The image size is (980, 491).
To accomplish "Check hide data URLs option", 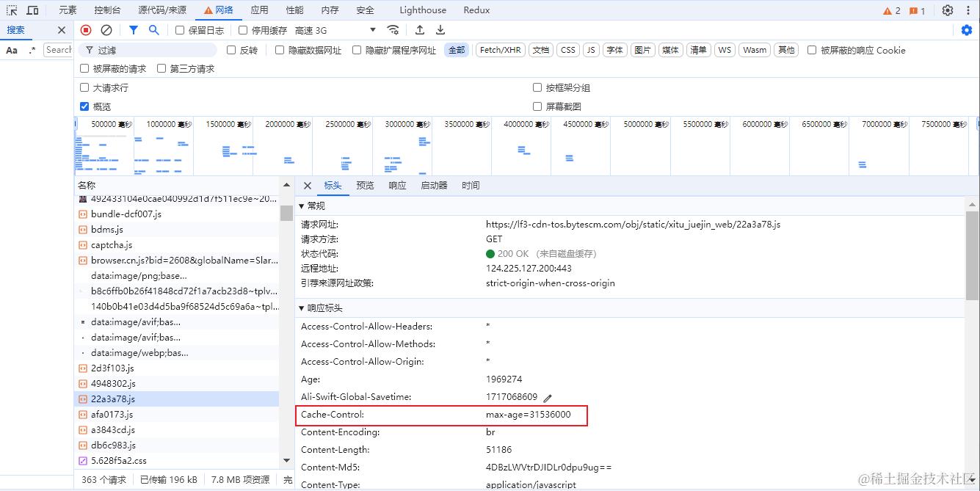I will point(280,50).
